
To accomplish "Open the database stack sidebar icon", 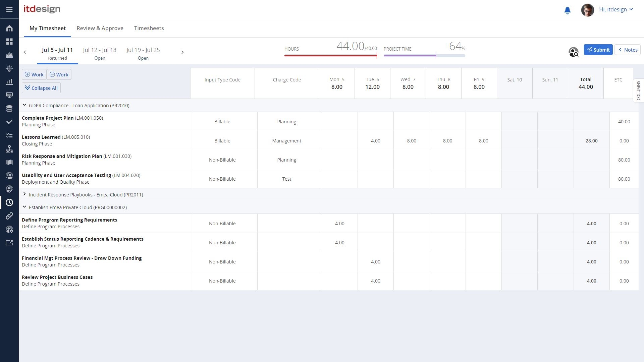I will pos(9,109).
